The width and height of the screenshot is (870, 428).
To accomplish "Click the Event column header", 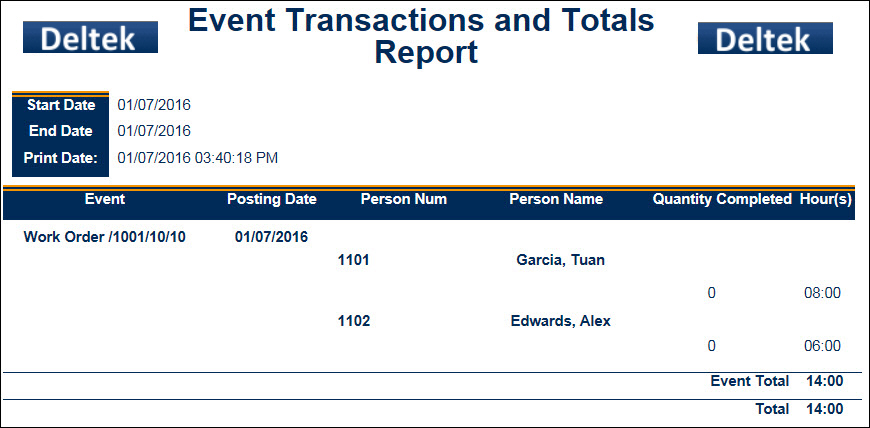I will [105, 199].
